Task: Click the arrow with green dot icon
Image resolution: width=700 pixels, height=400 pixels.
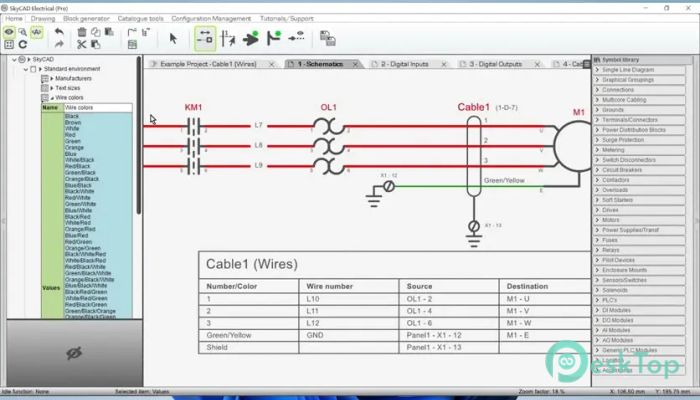Action: click(x=251, y=38)
